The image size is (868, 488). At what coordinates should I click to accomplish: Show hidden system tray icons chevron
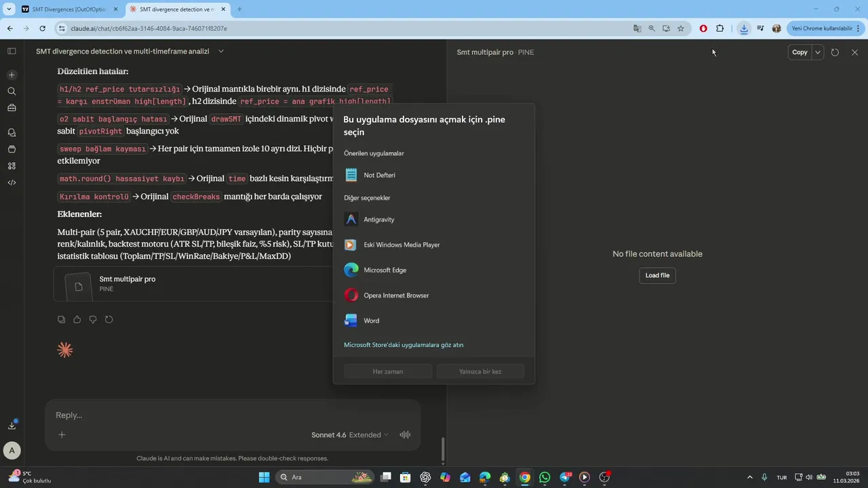pos(750,477)
